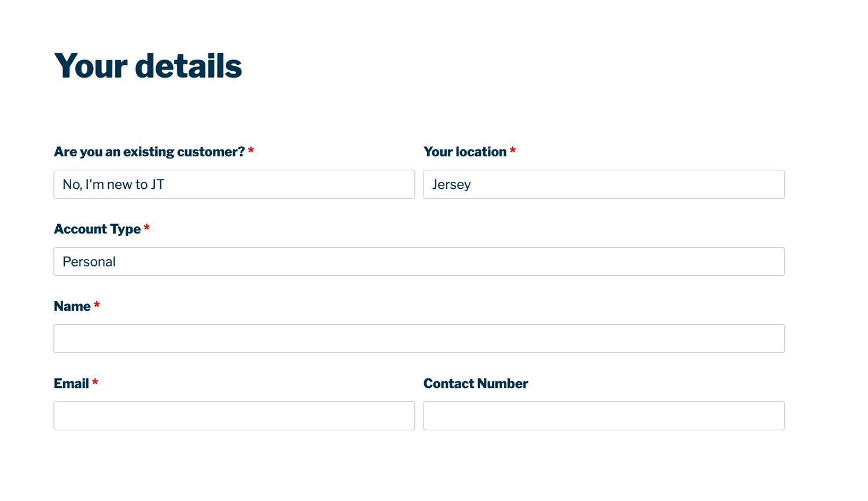Expand the Your location dropdown

tap(604, 184)
